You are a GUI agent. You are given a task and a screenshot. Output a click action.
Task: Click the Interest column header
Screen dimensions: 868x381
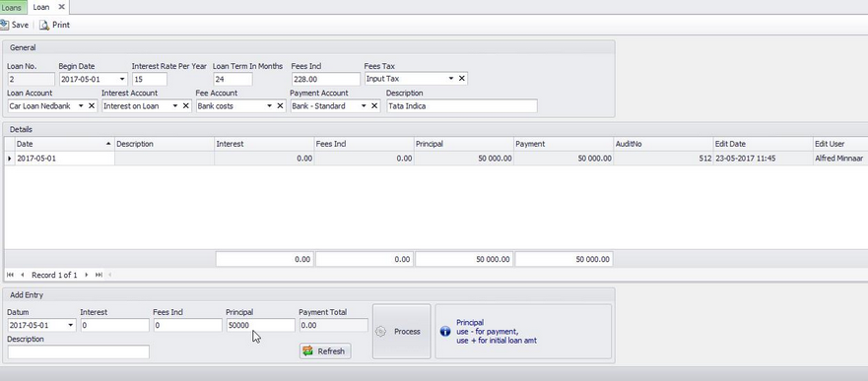[x=264, y=144]
